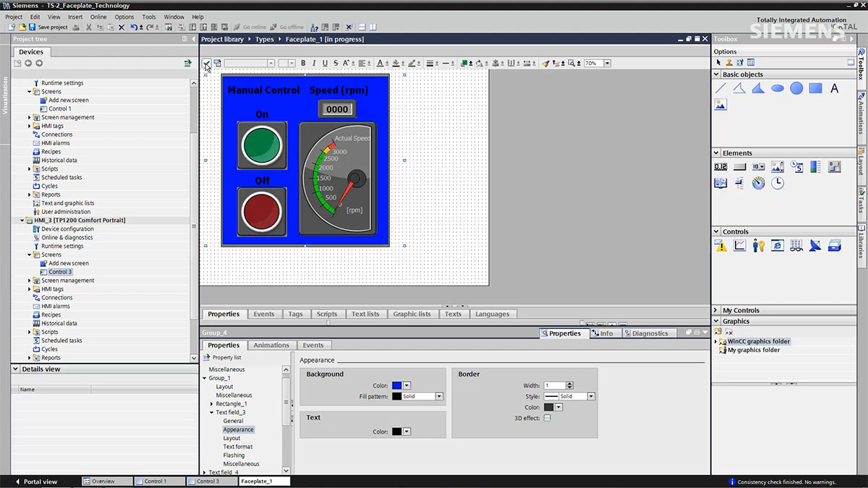Toggle the Border 3D effect checkbox
This screenshot has width=868, height=488.
pyautogui.click(x=547, y=418)
